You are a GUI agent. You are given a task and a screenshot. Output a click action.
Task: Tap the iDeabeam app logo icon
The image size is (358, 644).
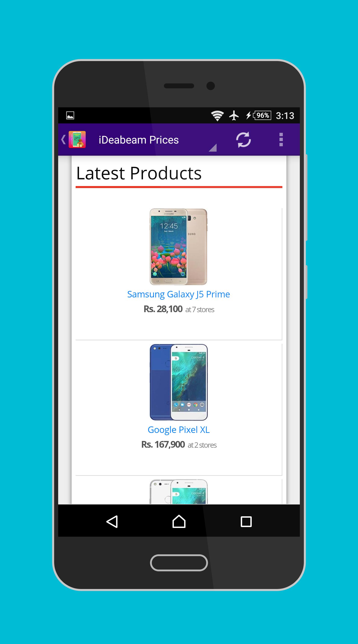click(77, 140)
